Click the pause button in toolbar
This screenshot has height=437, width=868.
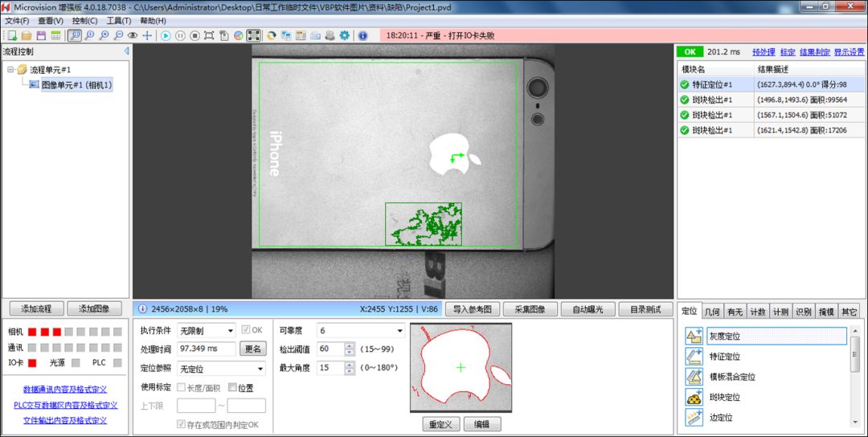click(181, 35)
